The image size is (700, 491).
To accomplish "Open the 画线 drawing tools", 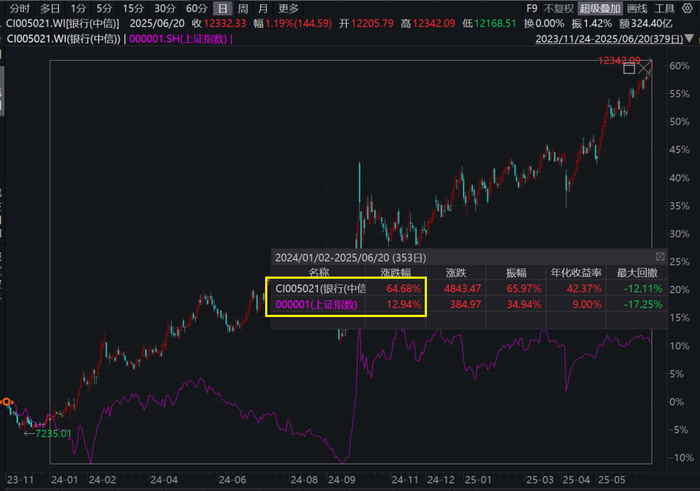I will pos(637,8).
